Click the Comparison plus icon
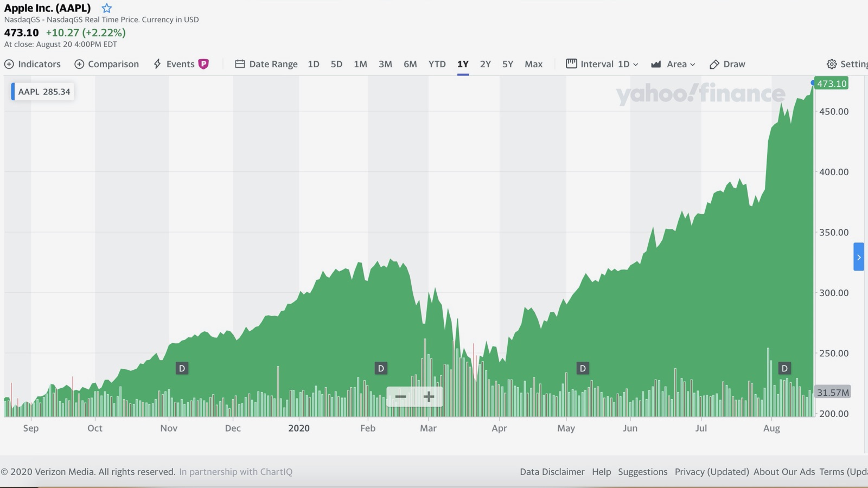The width and height of the screenshot is (868, 488). pyautogui.click(x=79, y=64)
